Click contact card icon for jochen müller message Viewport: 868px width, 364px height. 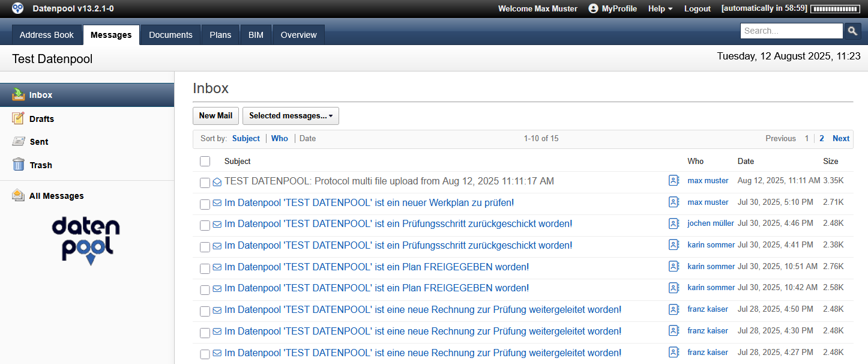674,223
